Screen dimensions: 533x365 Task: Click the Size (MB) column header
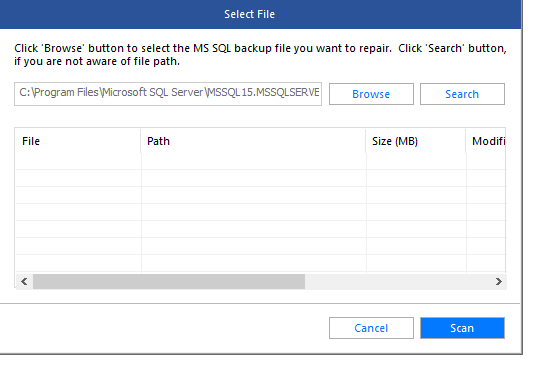click(x=416, y=141)
